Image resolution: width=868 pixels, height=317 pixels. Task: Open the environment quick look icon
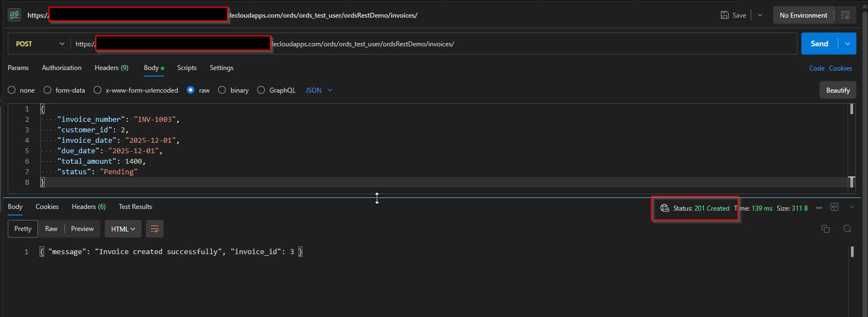[845, 15]
